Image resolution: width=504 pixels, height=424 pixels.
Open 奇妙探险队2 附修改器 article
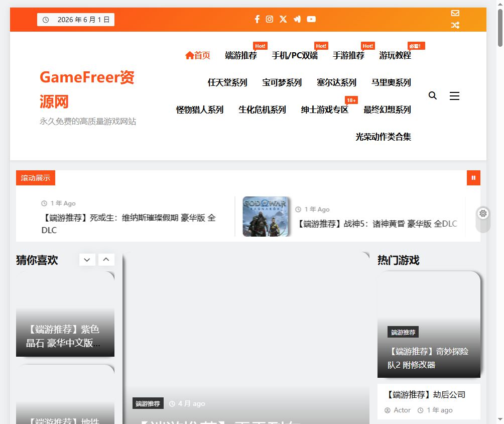coord(428,358)
